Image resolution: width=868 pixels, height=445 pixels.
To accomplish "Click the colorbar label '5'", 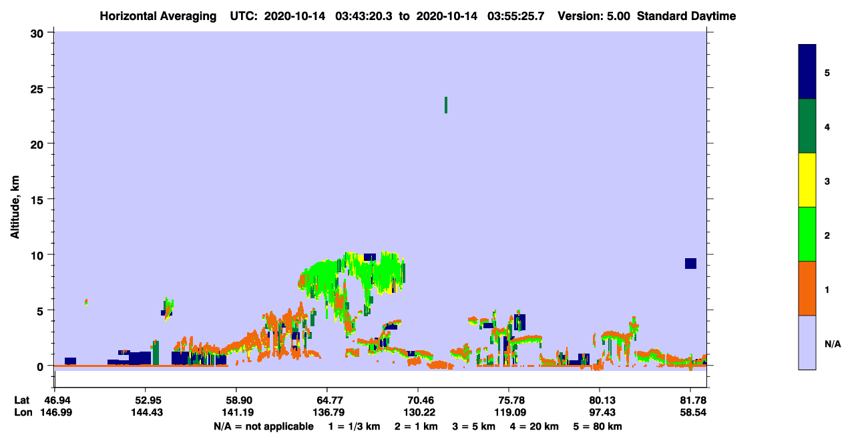I will (827, 72).
